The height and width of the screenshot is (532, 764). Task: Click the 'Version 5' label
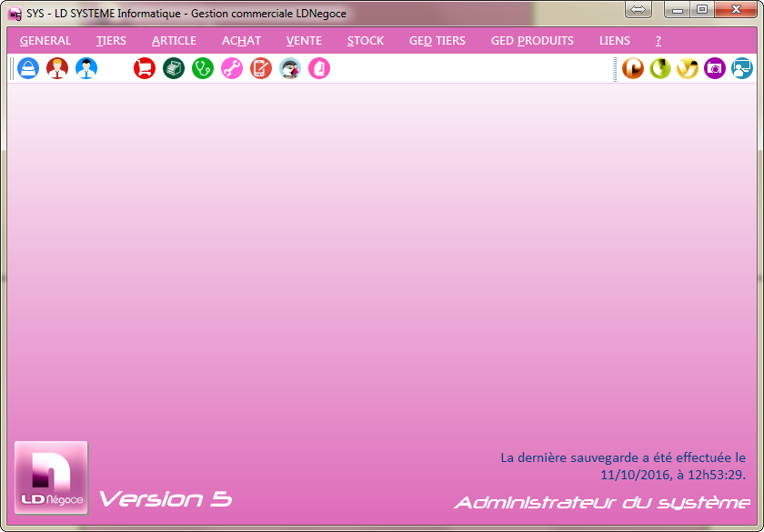tap(166, 499)
